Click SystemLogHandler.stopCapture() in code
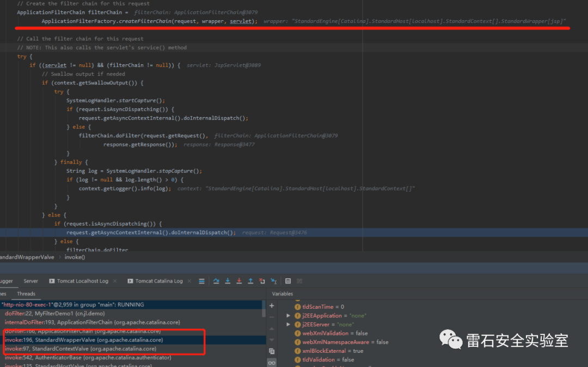The width and height of the screenshot is (588, 367). (154, 171)
